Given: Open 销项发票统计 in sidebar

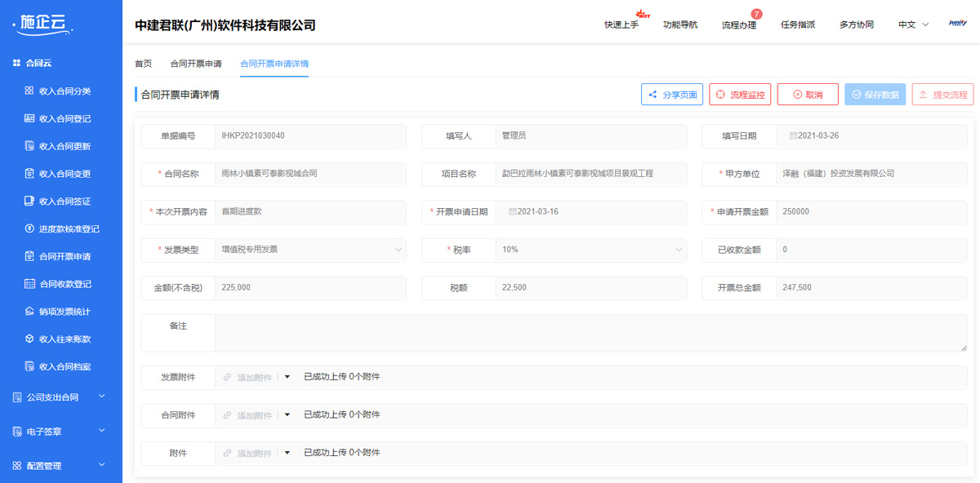Looking at the screenshot, I should (x=65, y=312).
